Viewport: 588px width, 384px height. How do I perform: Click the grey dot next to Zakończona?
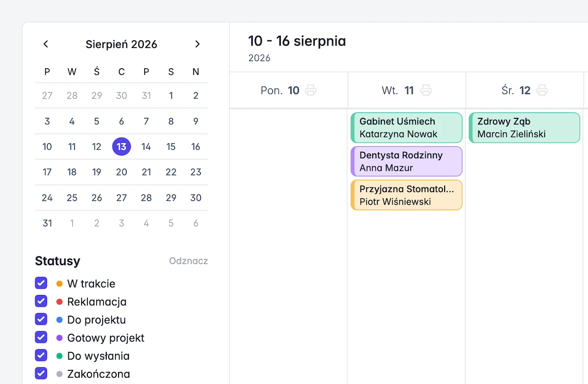[59, 374]
